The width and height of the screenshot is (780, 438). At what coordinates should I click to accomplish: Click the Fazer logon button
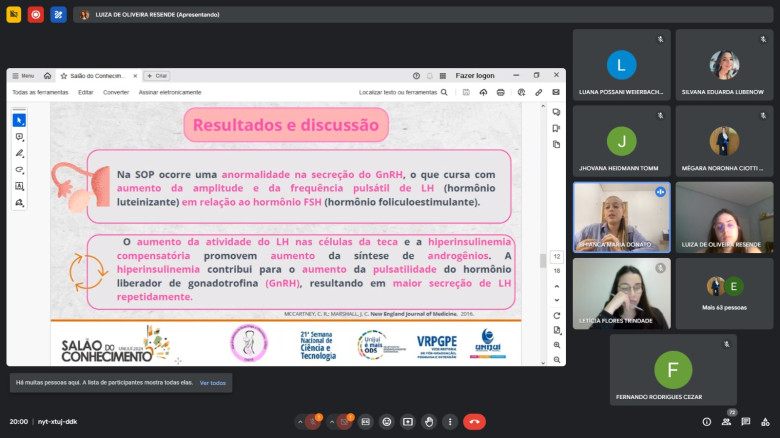(475, 75)
